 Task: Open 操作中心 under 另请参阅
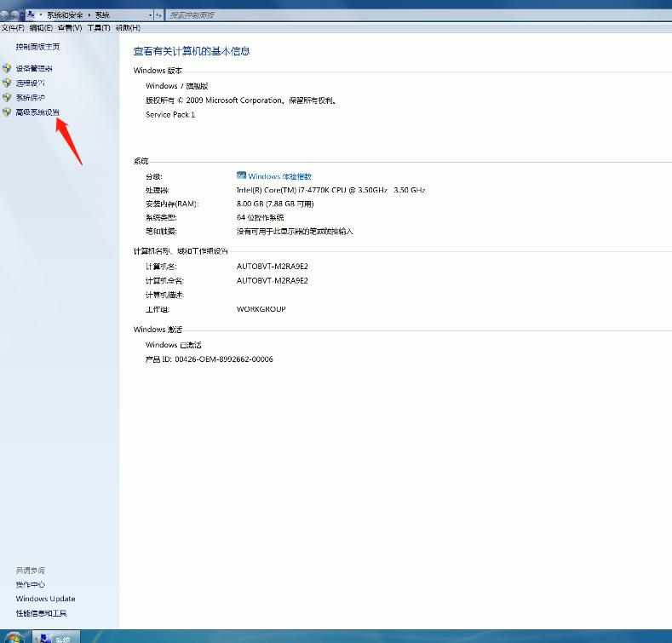[x=31, y=585]
